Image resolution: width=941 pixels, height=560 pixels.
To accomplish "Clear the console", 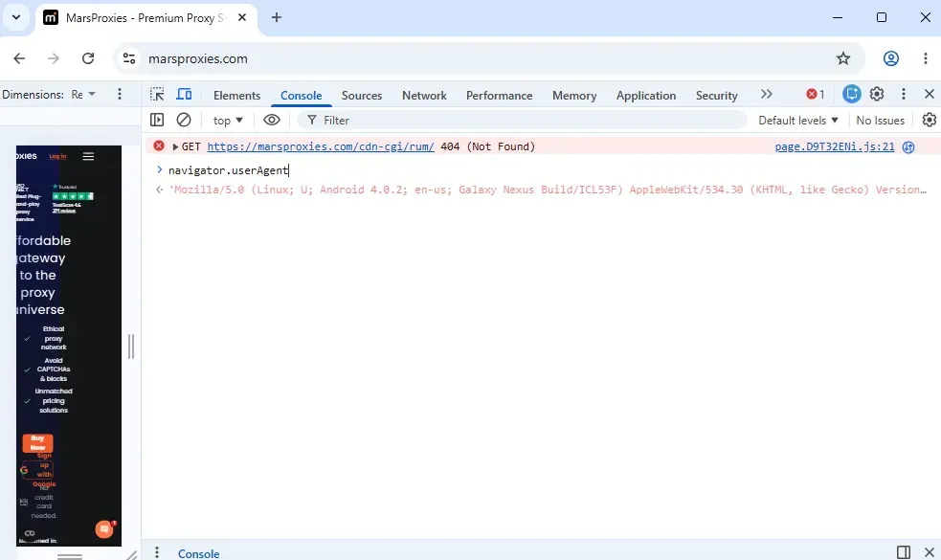I will click(x=184, y=120).
